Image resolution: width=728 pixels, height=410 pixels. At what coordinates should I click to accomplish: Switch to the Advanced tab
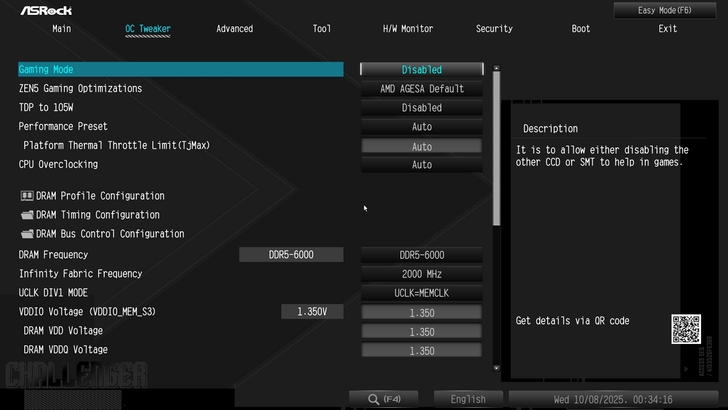click(x=234, y=29)
